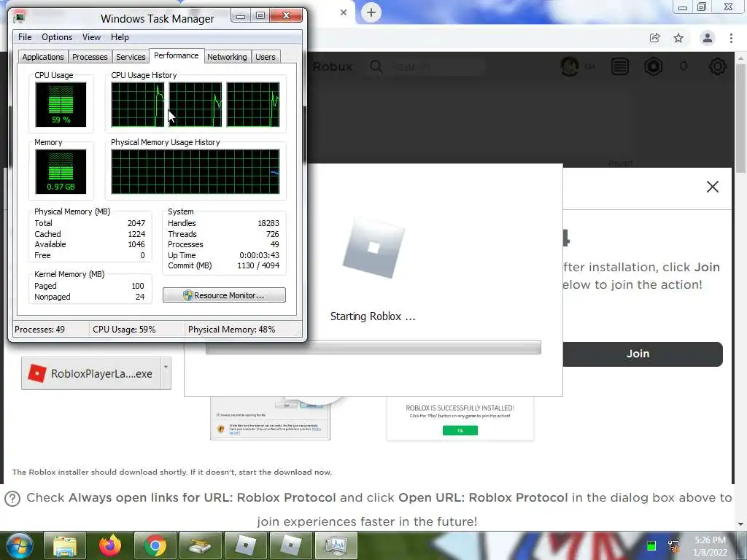
Task: Click the first CPU Usage History graph
Action: 138,104
